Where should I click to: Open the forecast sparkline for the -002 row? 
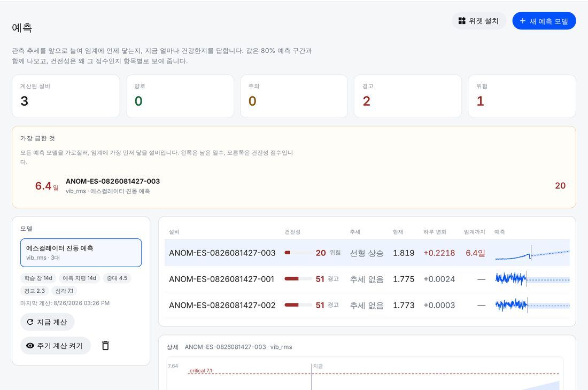click(532, 306)
